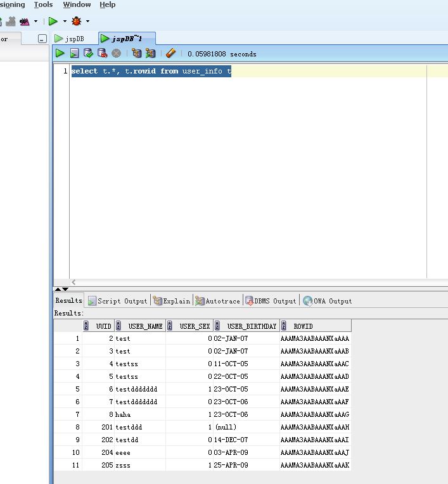This screenshot has width=448, height=484.
Task: Click the row number 5 header cell
Action: coord(68,389)
